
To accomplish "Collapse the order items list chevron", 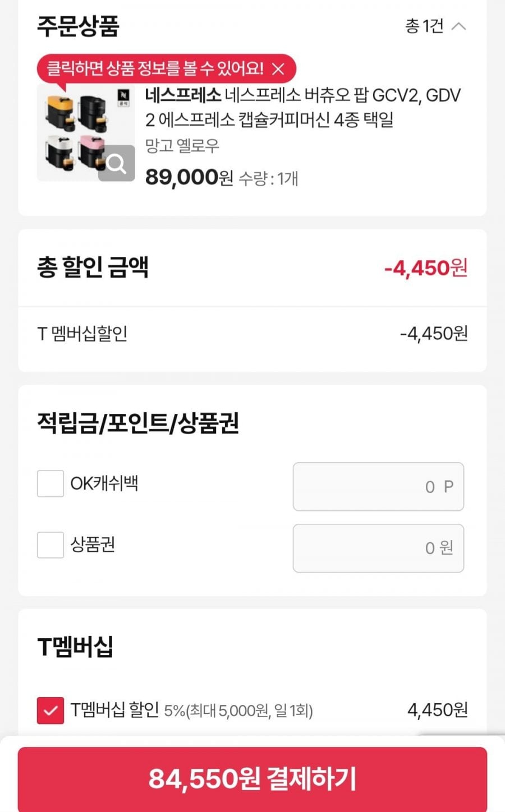I will (x=458, y=26).
